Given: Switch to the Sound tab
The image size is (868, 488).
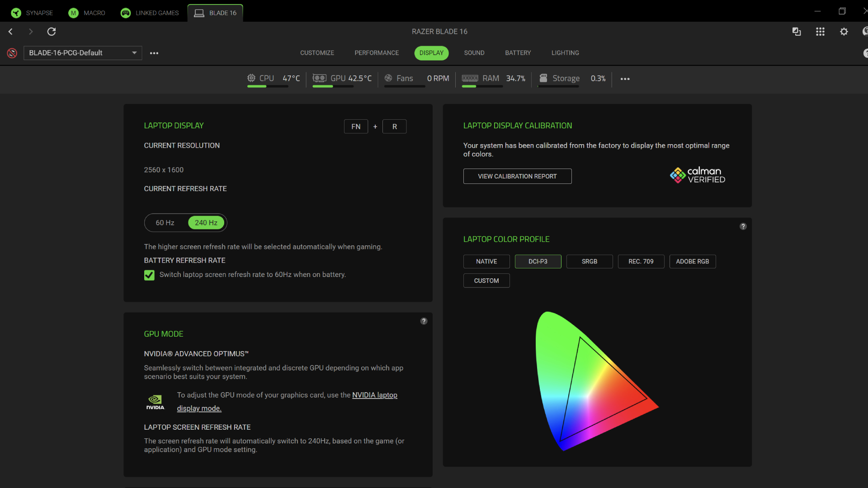Looking at the screenshot, I should point(474,53).
